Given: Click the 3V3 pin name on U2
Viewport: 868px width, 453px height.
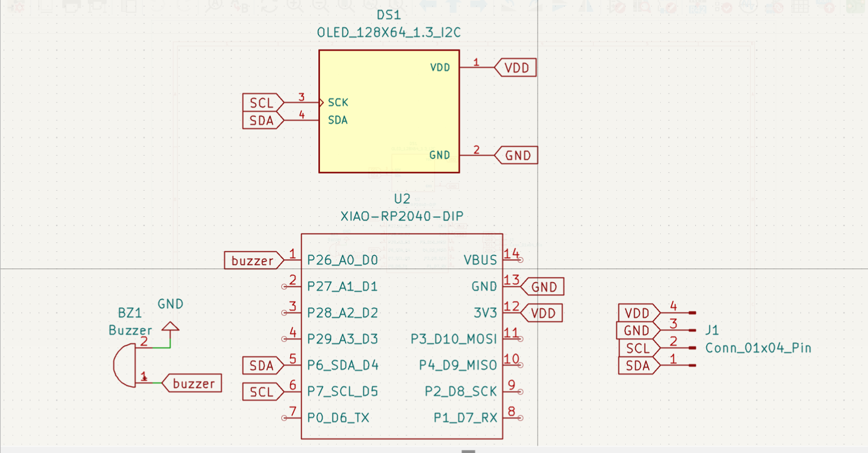Looking at the screenshot, I should [485, 313].
